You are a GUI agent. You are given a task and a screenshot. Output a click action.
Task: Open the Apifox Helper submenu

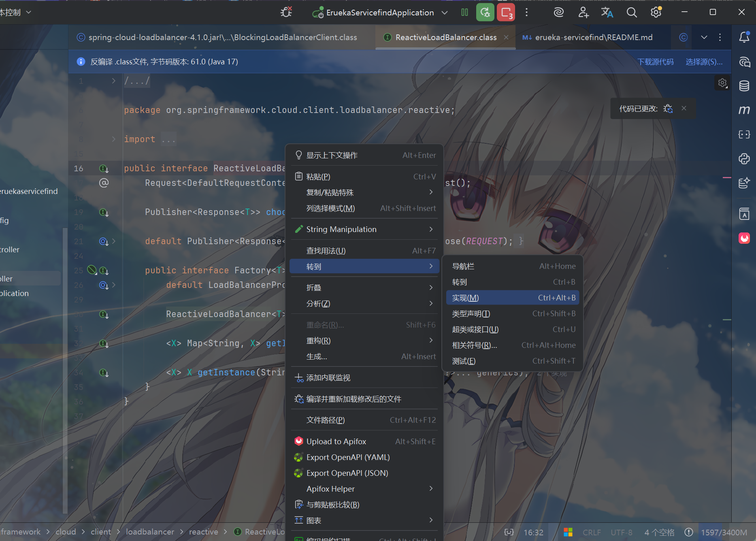[x=364, y=489]
